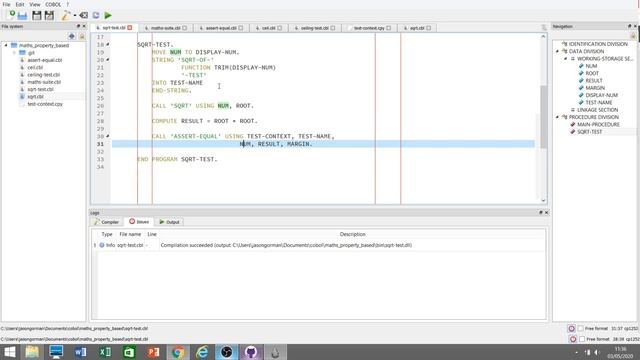640x360 pixels.
Task: Close the File system panel
Action: click(84, 26)
